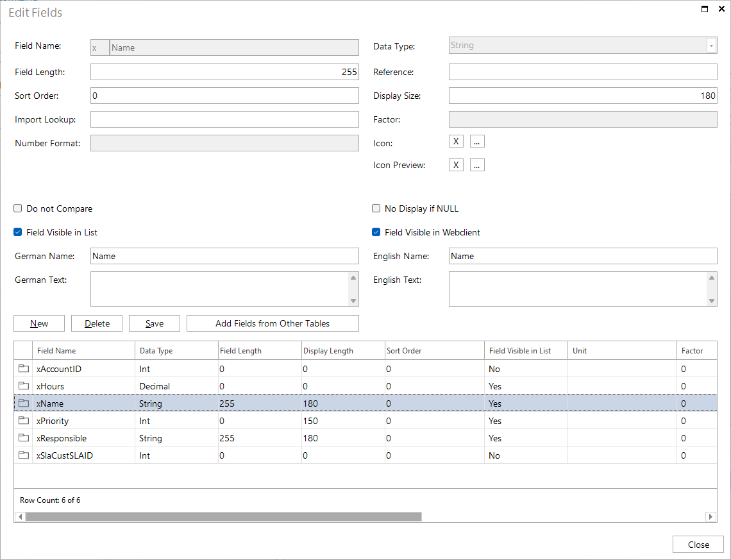Click folder icon in xHours row
This screenshot has width=731, height=560.
[23, 386]
